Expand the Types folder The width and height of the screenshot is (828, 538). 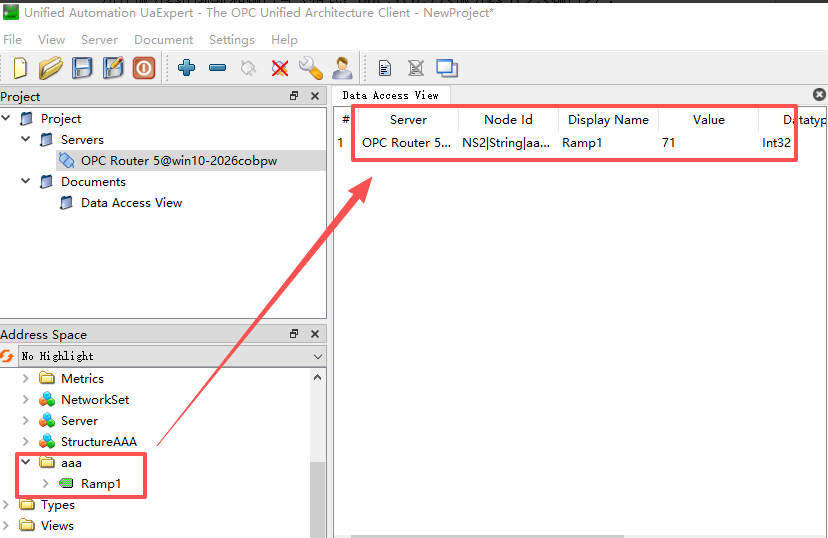6,504
